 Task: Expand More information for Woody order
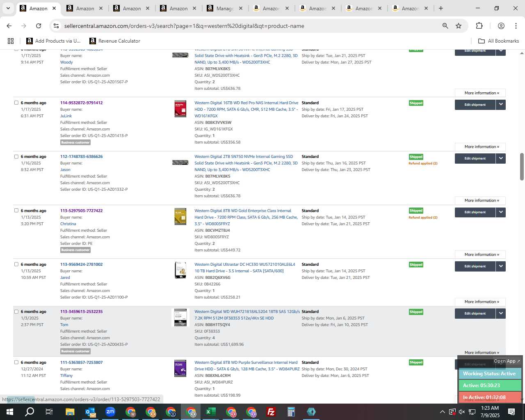(480, 93)
